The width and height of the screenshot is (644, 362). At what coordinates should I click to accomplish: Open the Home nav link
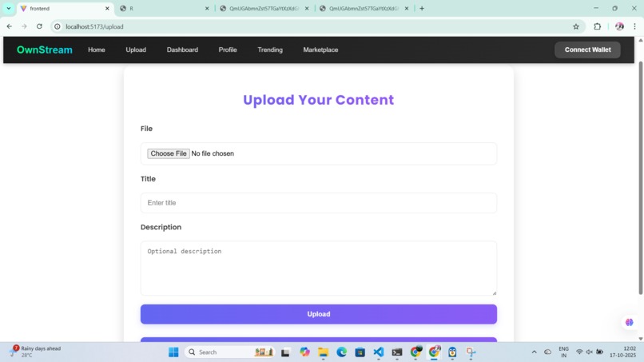(x=97, y=50)
